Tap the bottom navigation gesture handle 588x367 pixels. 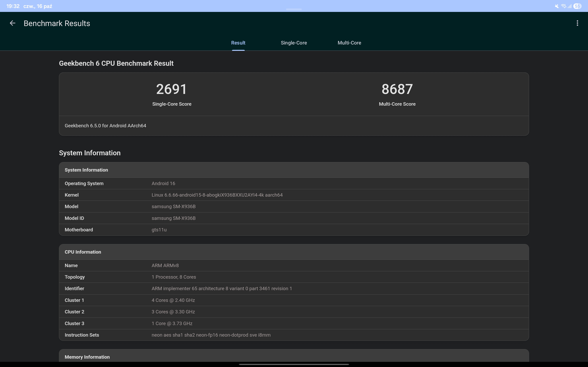point(294,364)
